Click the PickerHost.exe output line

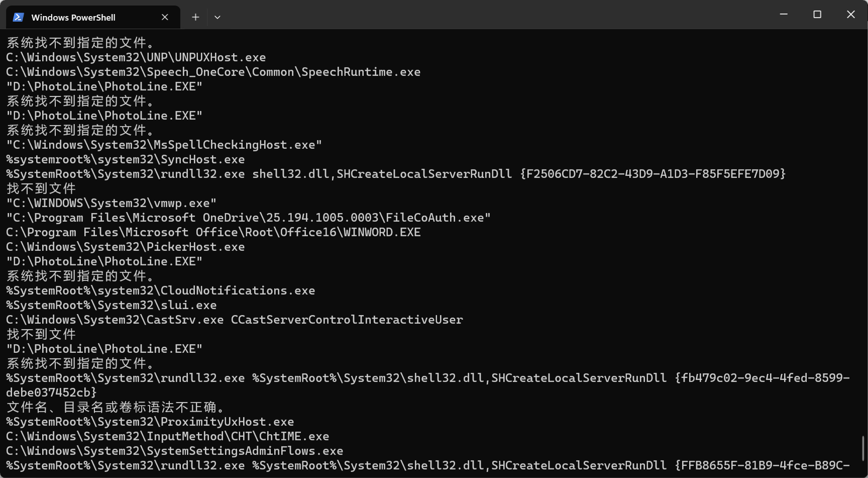(126, 247)
